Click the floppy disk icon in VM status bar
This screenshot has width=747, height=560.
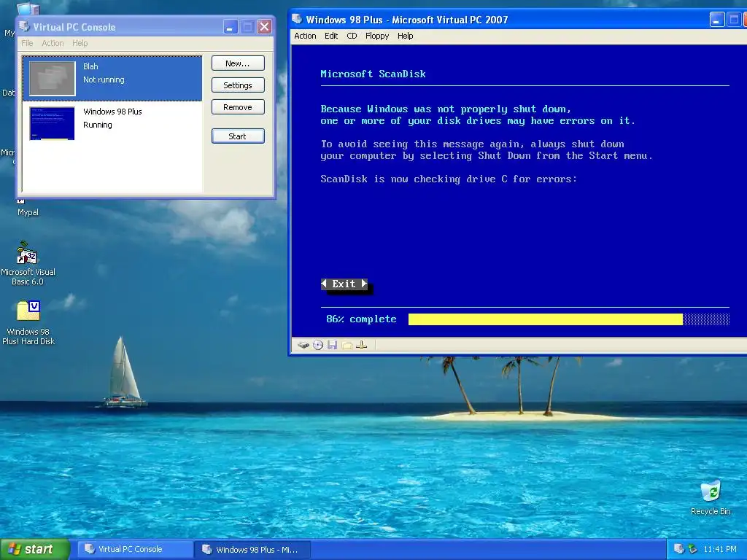(333, 345)
